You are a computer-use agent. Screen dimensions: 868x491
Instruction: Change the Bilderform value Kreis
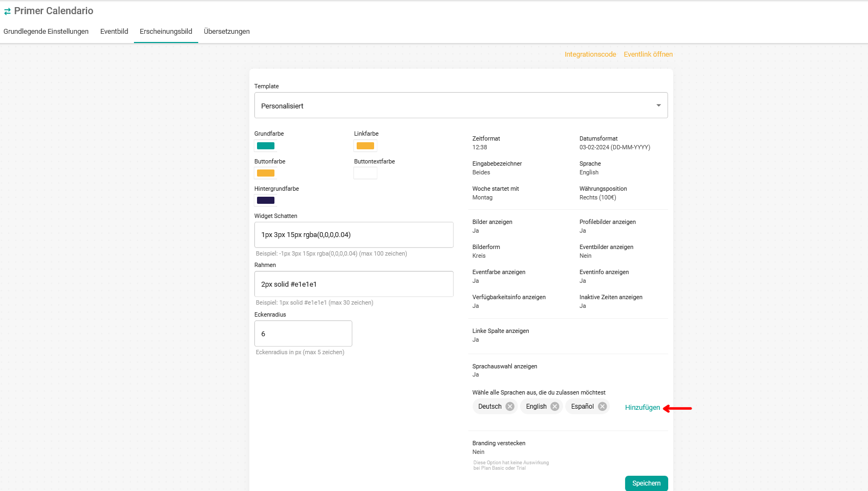point(479,256)
